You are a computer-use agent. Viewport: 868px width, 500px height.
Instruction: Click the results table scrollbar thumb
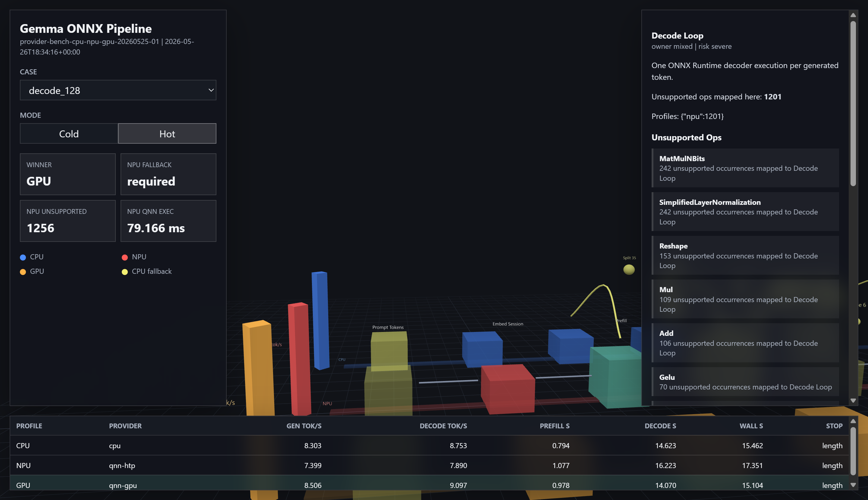point(853,451)
